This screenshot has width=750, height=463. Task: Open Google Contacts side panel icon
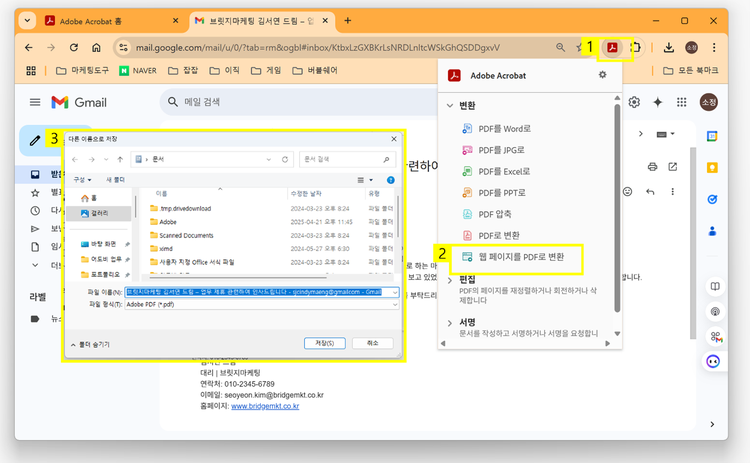[712, 231]
